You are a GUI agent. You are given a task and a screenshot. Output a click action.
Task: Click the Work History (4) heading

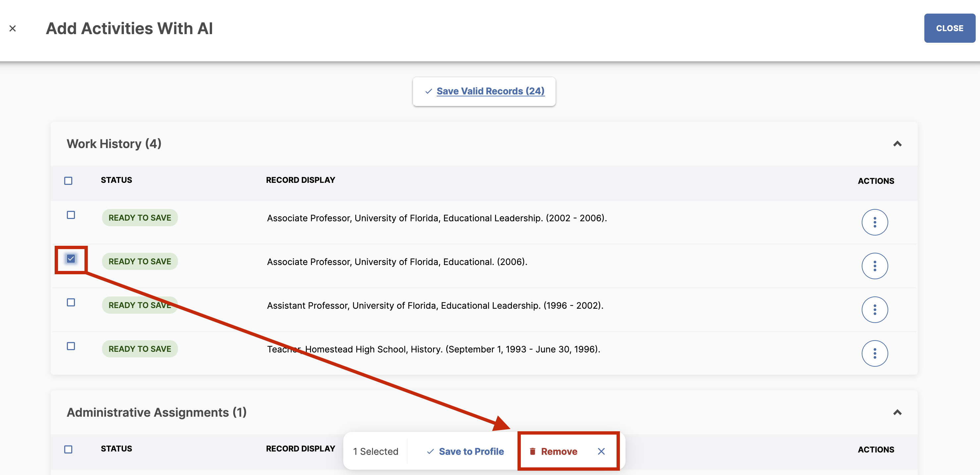pos(114,144)
